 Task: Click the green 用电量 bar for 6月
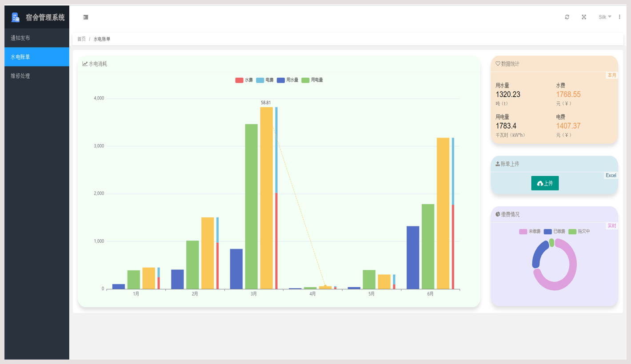tap(428, 246)
